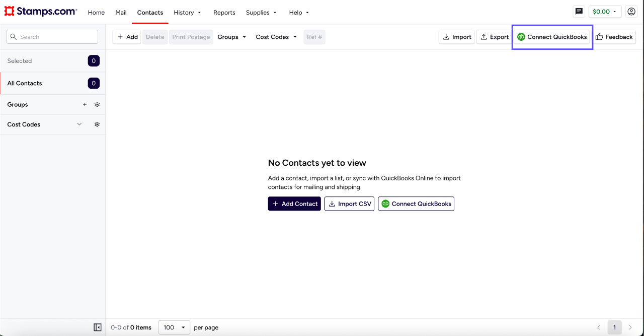Expand the Cost Codes sidebar chevron
The width and height of the screenshot is (644, 336).
tap(79, 124)
